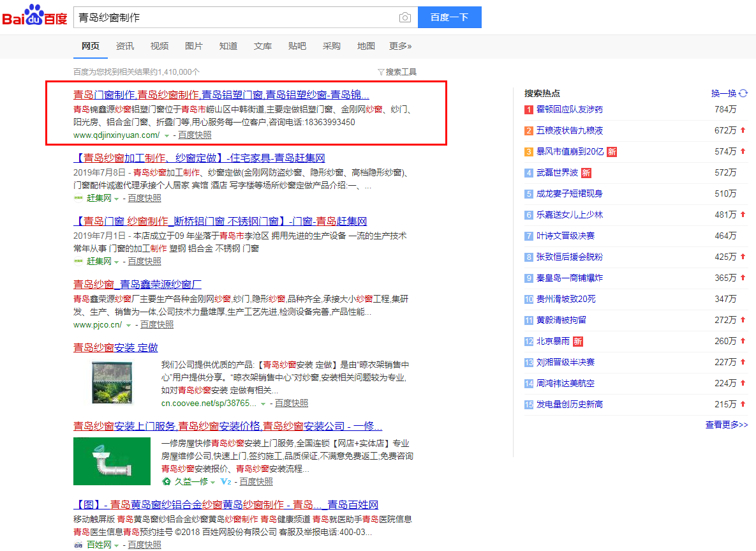Image resolution: width=756 pixels, height=551 pixels.
Task: Switch to the 视频 tab
Action: [159, 46]
